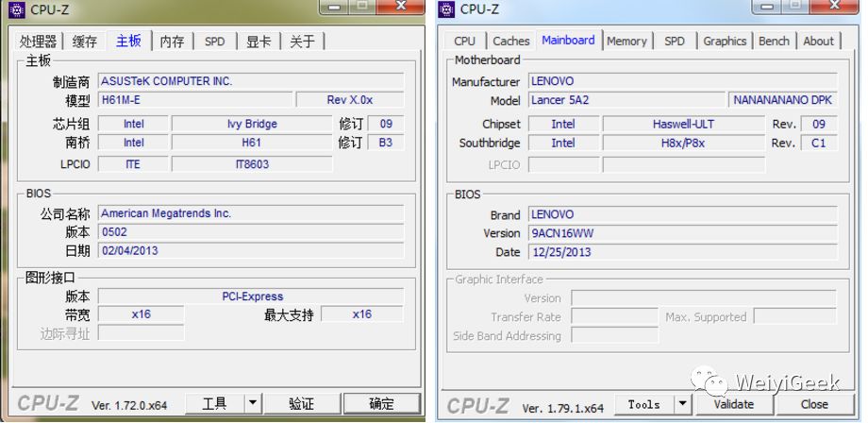Click the IT8603 LPCIO field
This screenshot has height=423, width=868.
click(252, 164)
